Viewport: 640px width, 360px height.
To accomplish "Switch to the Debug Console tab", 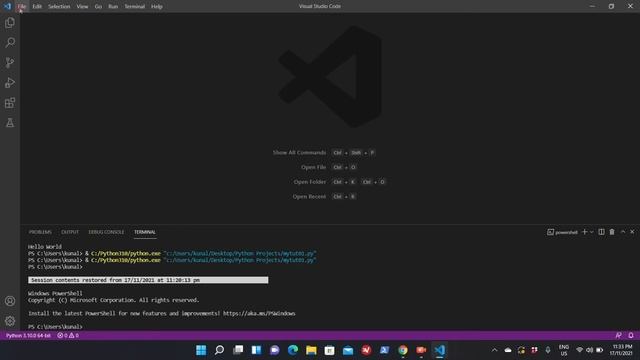I will [106, 232].
